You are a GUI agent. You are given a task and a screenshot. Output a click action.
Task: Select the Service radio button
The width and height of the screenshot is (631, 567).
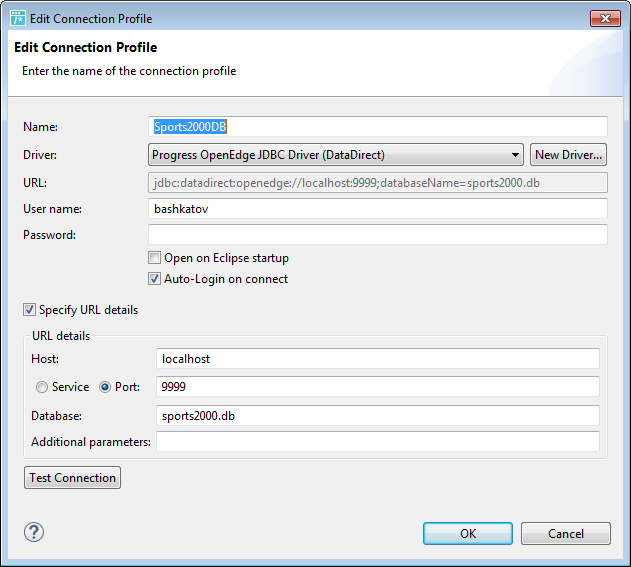(x=41, y=387)
